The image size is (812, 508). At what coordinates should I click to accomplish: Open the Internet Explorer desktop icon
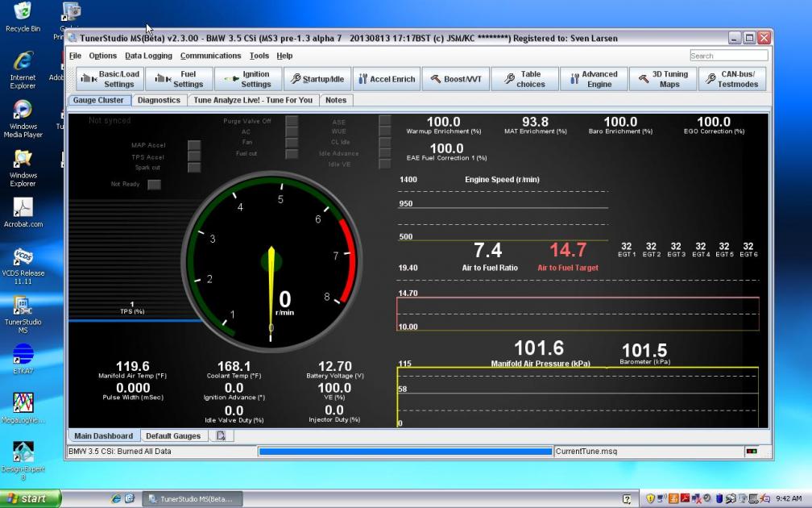point(23,70)
